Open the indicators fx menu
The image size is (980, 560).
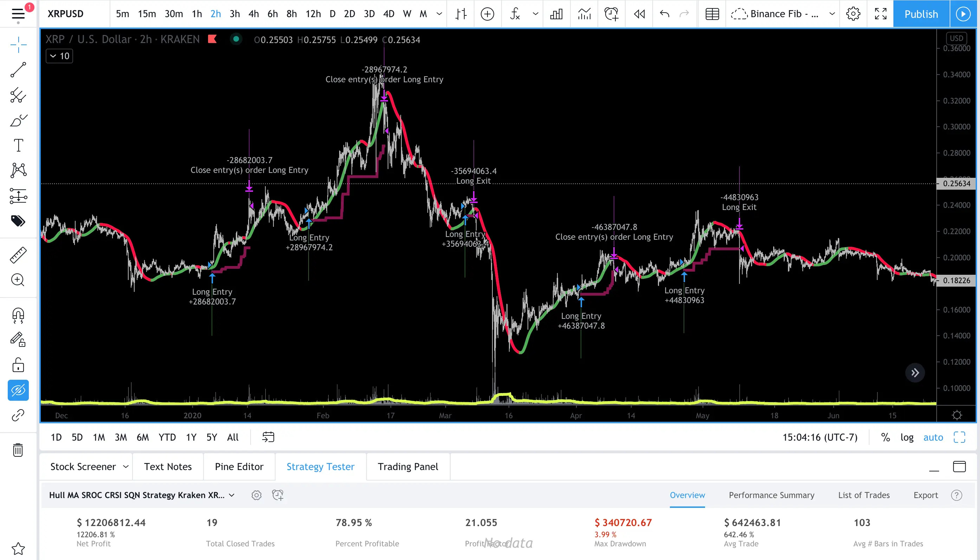[x=515, y=14]
